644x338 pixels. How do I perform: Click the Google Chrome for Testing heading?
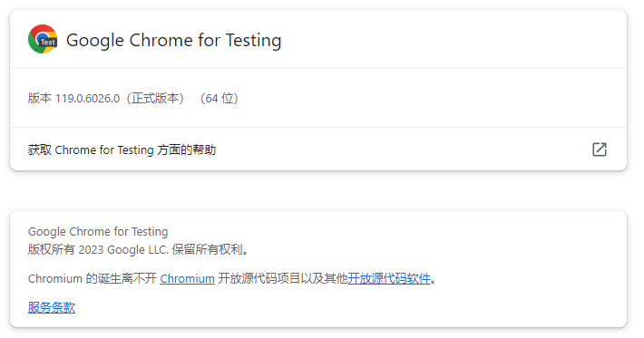point(174,40)
